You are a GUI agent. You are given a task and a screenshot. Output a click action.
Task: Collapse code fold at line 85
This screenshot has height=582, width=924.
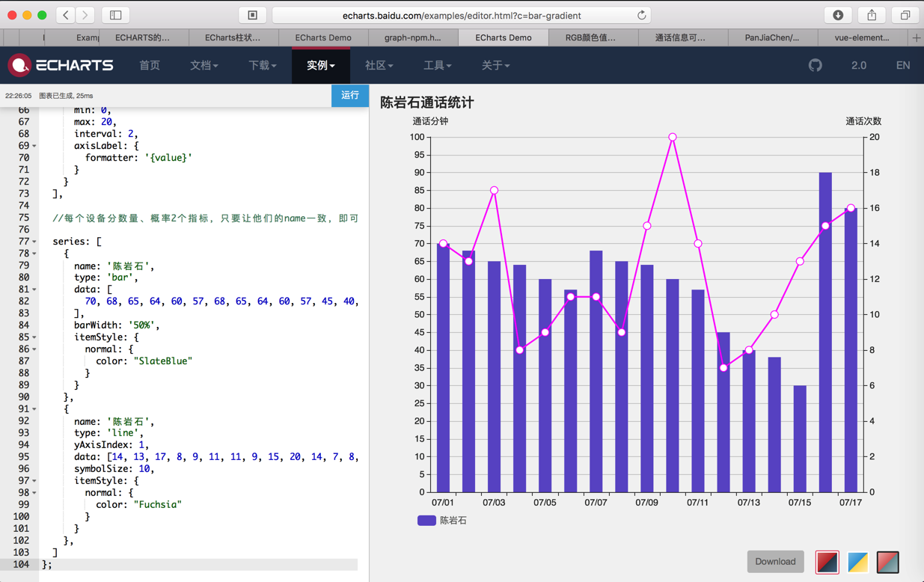coord(34,337)
